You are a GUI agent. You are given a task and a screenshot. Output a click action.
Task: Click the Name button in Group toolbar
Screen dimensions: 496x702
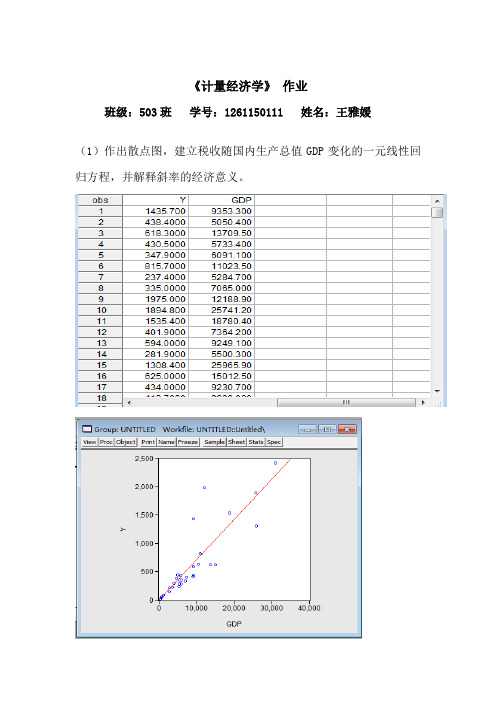click(x=166, y=442)
